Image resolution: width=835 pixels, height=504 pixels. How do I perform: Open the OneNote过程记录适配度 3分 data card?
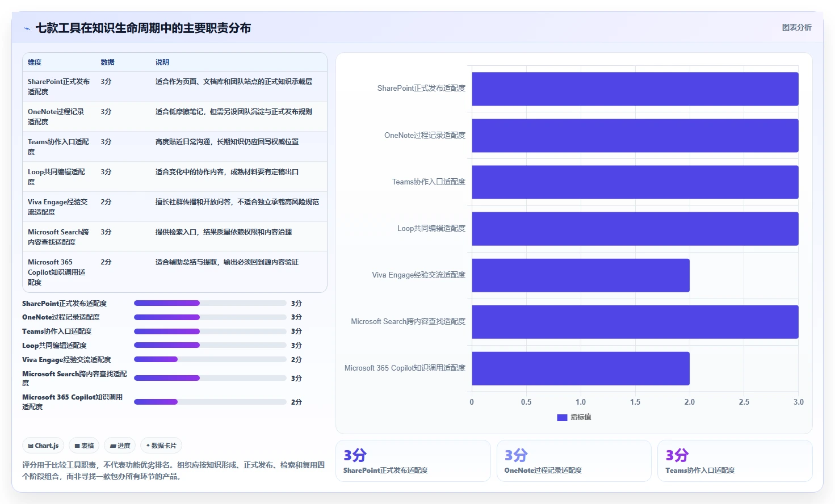pos(574,461)
